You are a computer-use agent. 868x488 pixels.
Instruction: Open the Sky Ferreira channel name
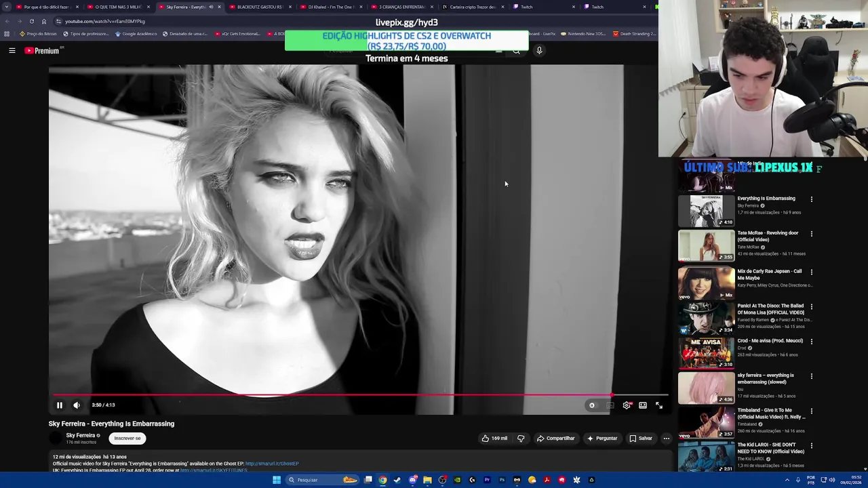pos(80,435)
